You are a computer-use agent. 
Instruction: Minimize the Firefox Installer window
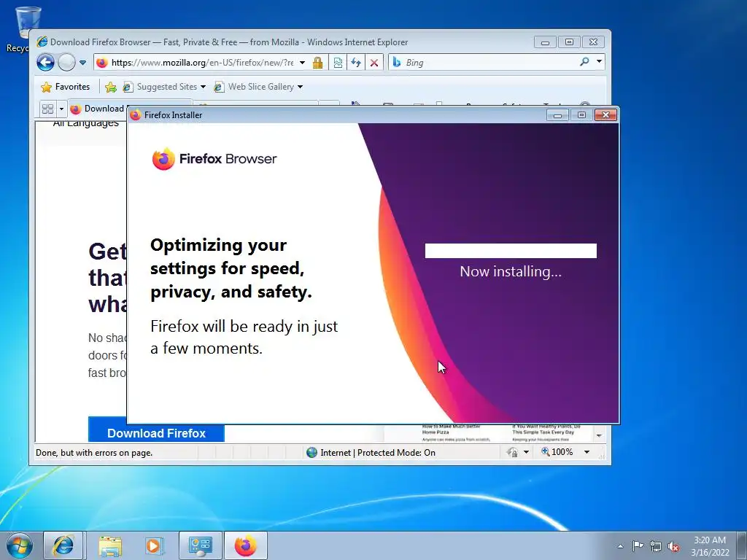coord(557,114)
